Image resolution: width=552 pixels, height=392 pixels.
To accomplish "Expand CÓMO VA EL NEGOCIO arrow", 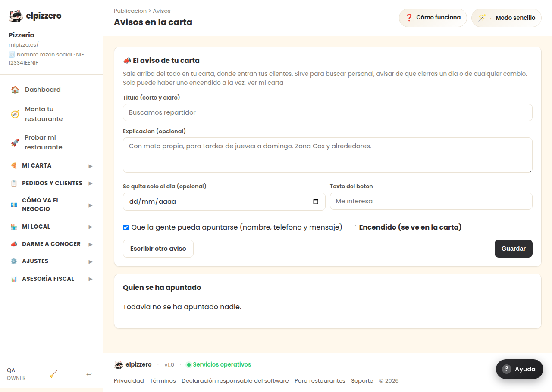I will (91, 205).
